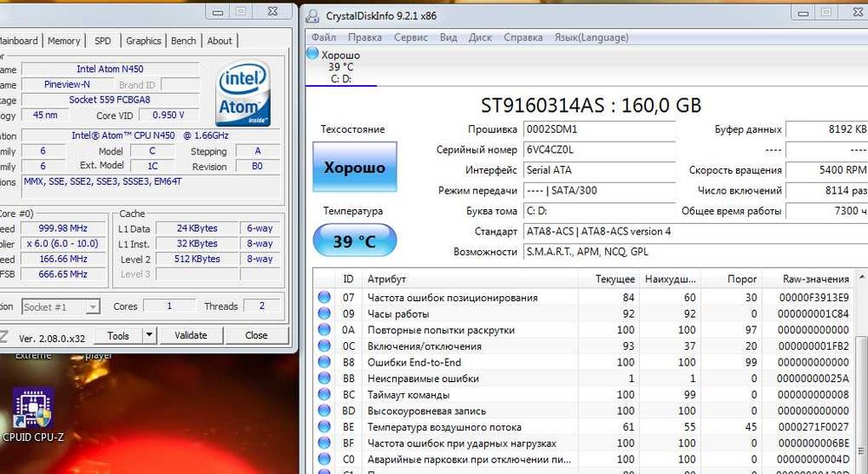Click the Cores value field in CPU-Z
The width and height of the screenshot is (868, 474).
(169, 306)
